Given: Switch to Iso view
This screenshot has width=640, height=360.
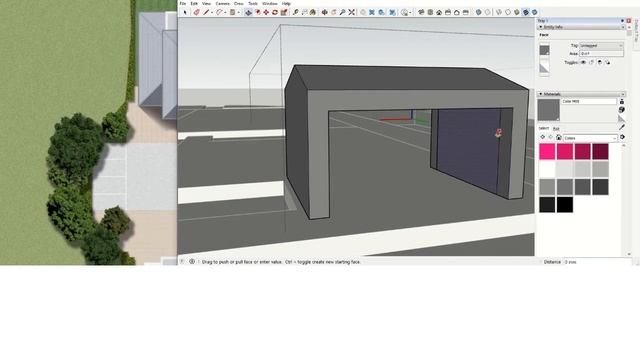Looking at the screenshot, I should pos(421,12).
